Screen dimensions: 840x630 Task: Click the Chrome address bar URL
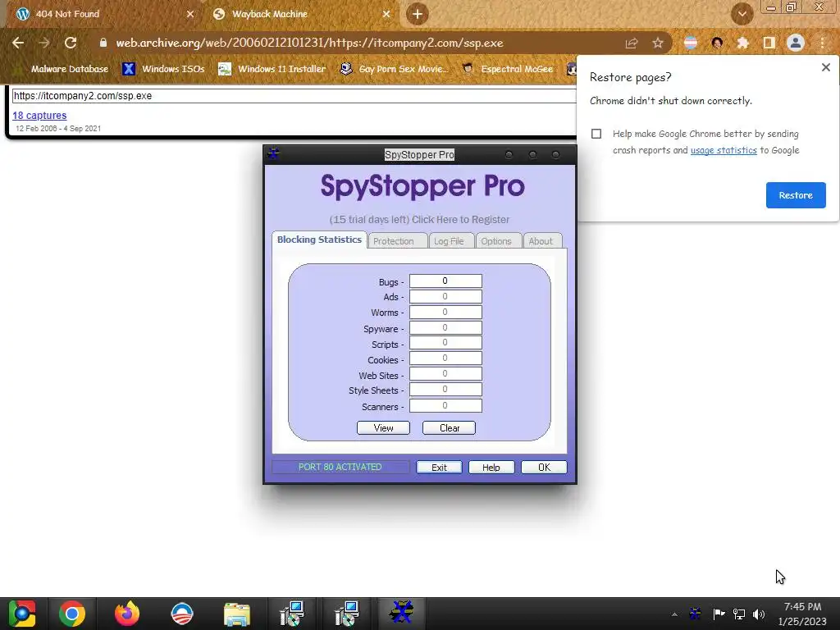(309, 43)
